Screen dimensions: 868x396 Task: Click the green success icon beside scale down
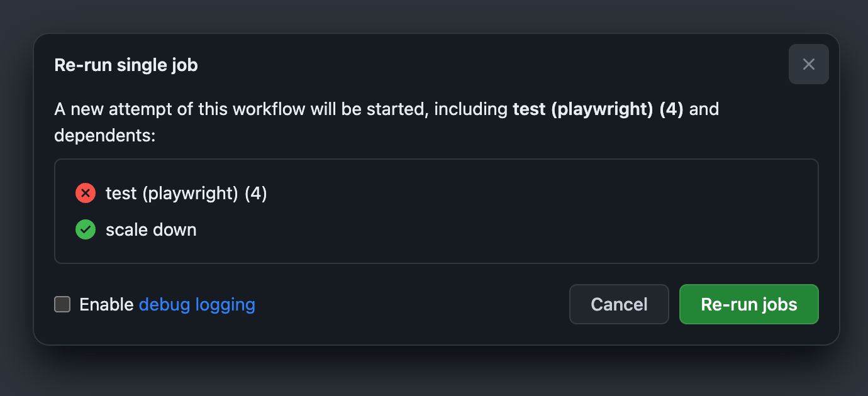86,229
